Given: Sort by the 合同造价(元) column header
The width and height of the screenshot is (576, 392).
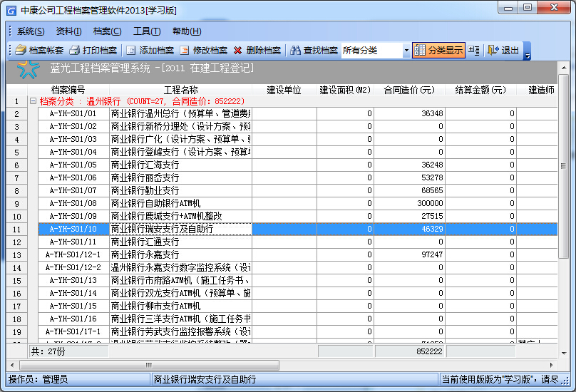Looking at the screenshot, I should 409,90.
